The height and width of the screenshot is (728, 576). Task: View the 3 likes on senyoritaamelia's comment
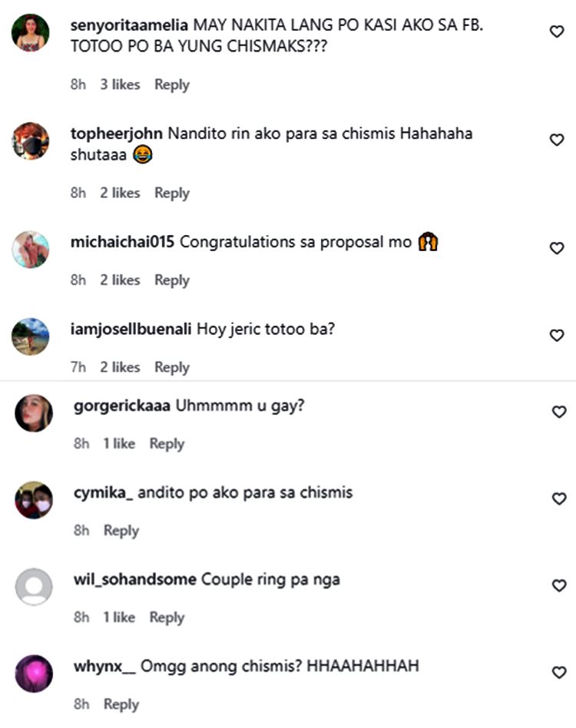[121, 84]
